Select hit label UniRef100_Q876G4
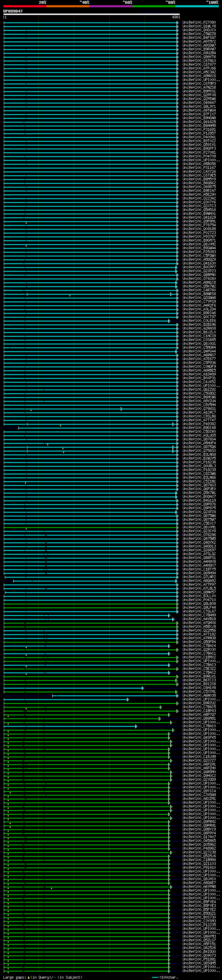Screen dimensions: 222x980 tap(199, 439)
